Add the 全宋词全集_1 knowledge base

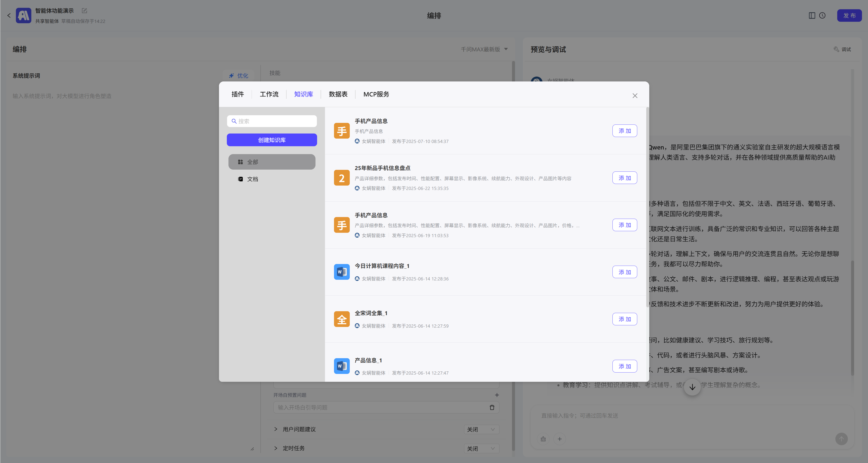(624, 319)
